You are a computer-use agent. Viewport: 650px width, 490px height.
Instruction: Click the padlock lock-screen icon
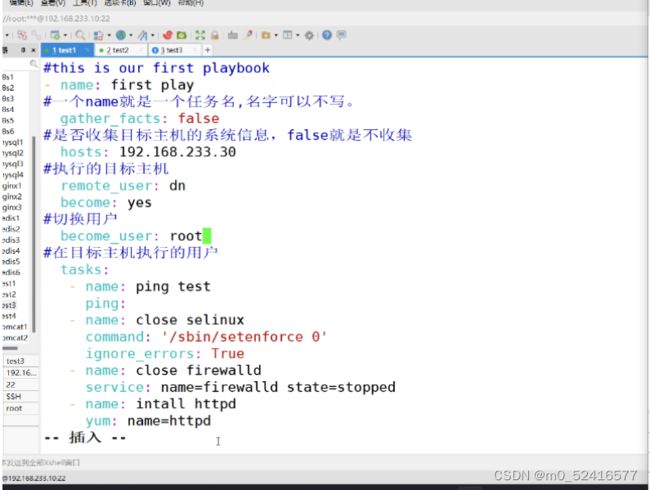(214, 35)
